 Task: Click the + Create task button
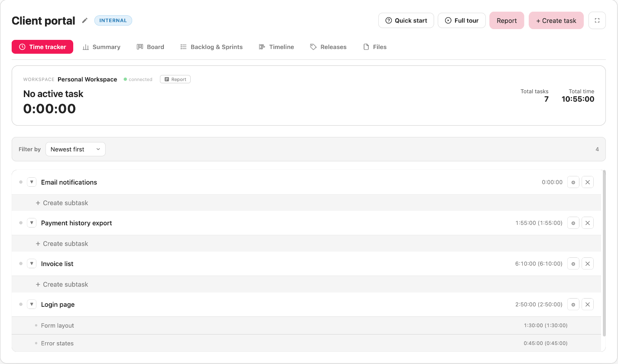556,20
